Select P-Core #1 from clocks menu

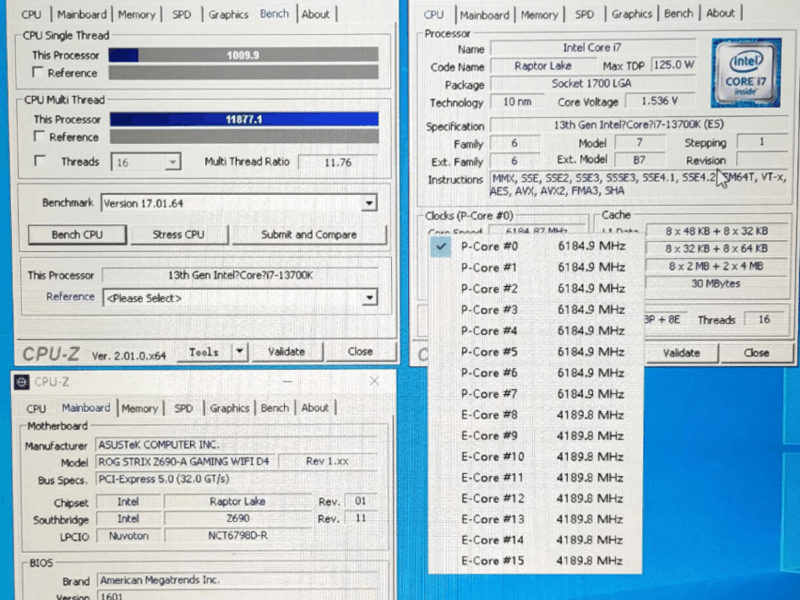(535, 267)
